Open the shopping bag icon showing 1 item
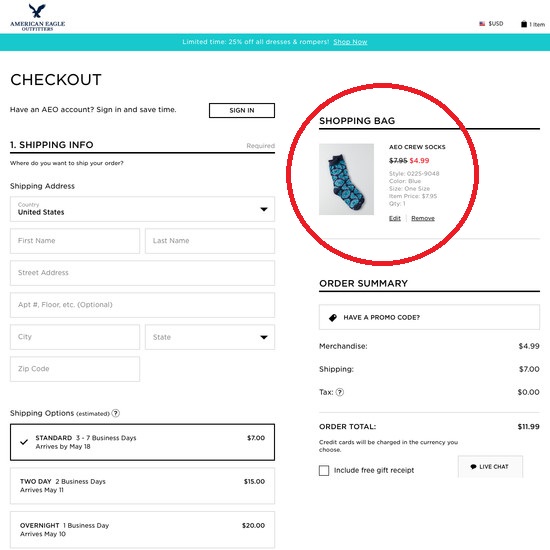 524,24
